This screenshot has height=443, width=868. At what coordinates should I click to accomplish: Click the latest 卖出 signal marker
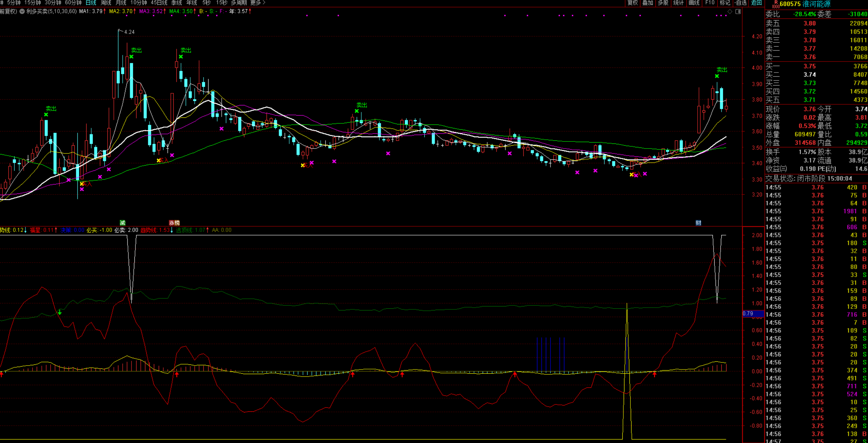click(x=722, y=70)
